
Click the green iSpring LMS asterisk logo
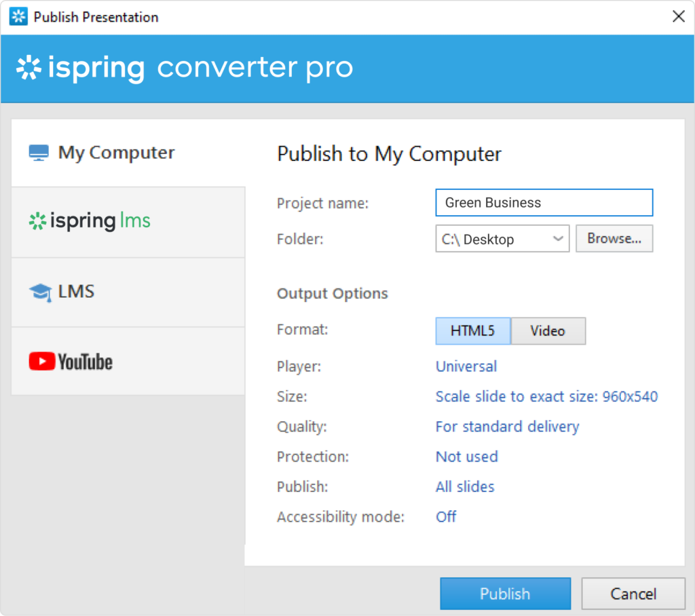(x=38, y=221)
